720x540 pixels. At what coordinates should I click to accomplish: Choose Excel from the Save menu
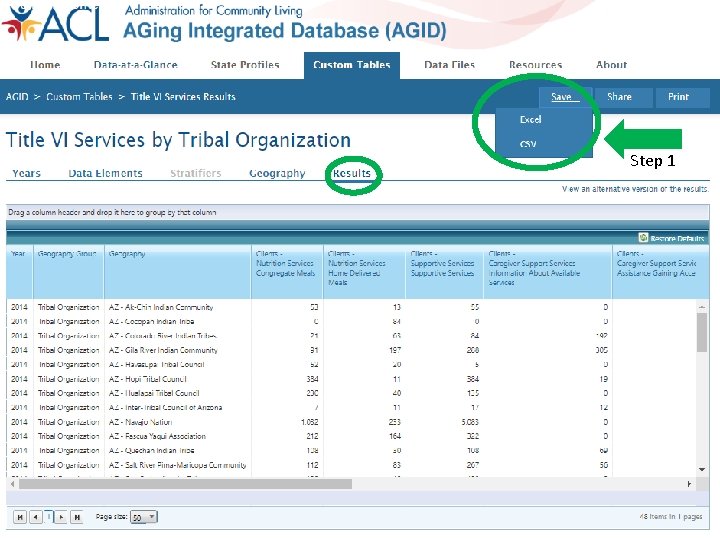coord(530,120)
